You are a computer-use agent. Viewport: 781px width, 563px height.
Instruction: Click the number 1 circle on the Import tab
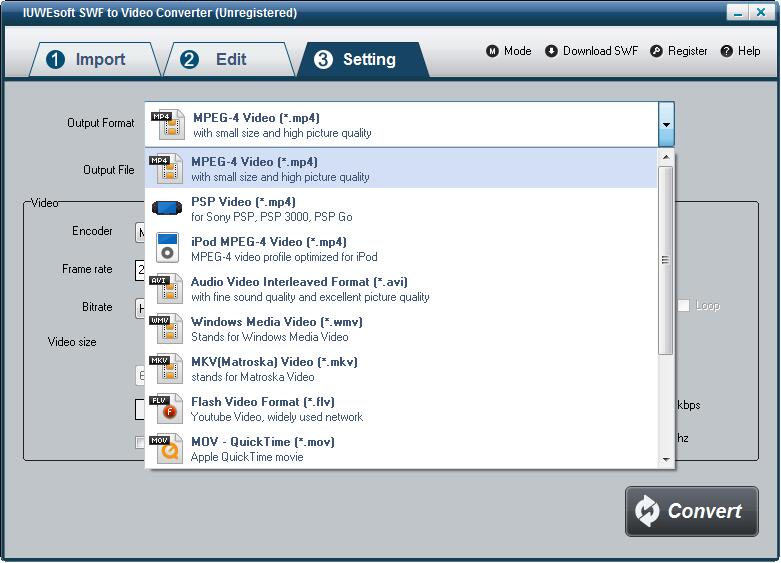point(55,59)
